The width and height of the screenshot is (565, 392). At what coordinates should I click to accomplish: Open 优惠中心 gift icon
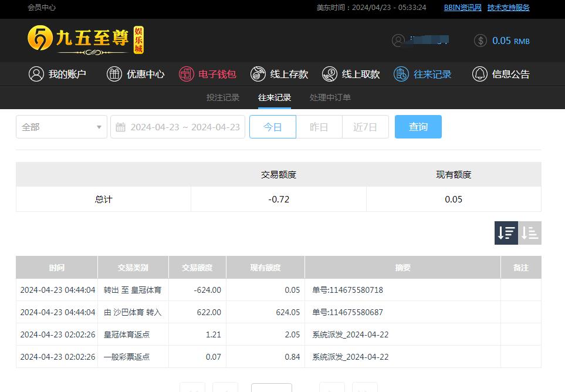(114, 74)
